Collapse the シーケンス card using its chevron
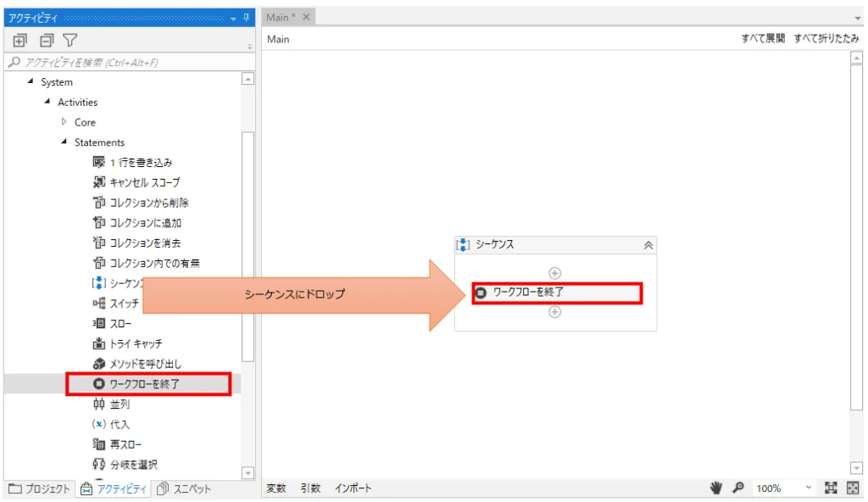 [x=648, y=244]
